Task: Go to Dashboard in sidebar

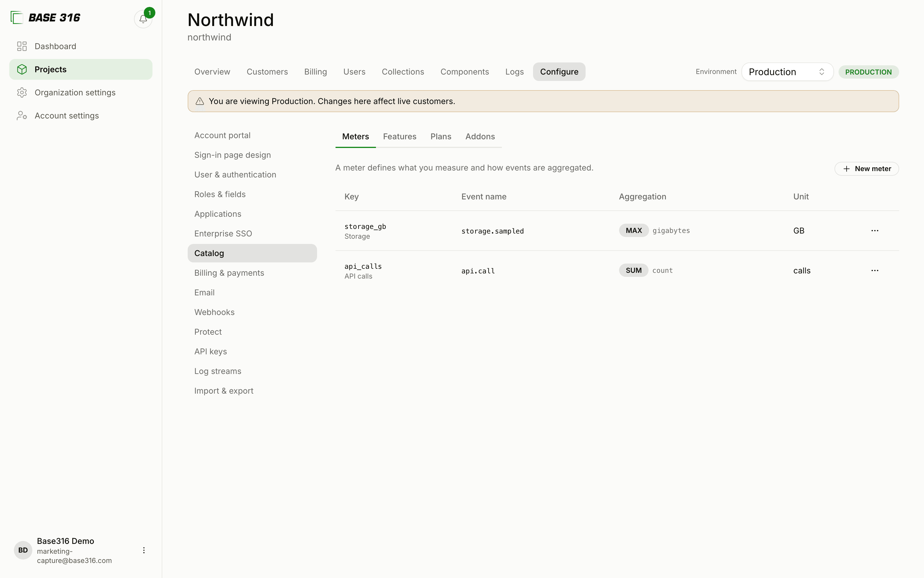Action: pos(81,46)
